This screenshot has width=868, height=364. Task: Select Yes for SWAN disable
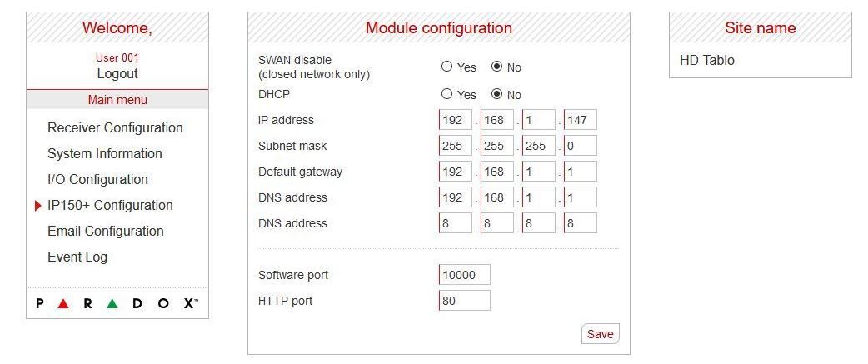click(447, 67)
